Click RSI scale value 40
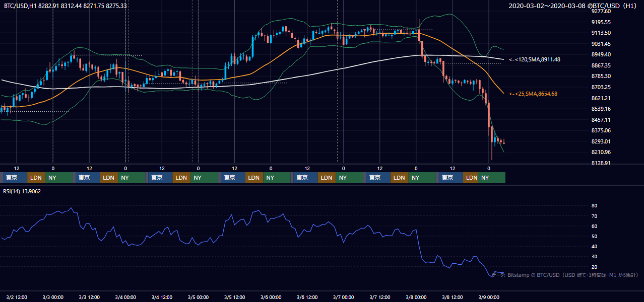The height and width of the screenshot is (302, 644). coord(594,246)
